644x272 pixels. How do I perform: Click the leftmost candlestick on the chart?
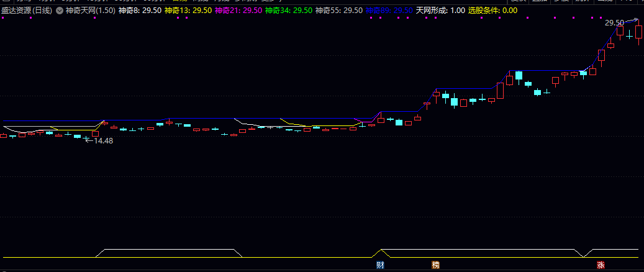[x=3, y=135]
